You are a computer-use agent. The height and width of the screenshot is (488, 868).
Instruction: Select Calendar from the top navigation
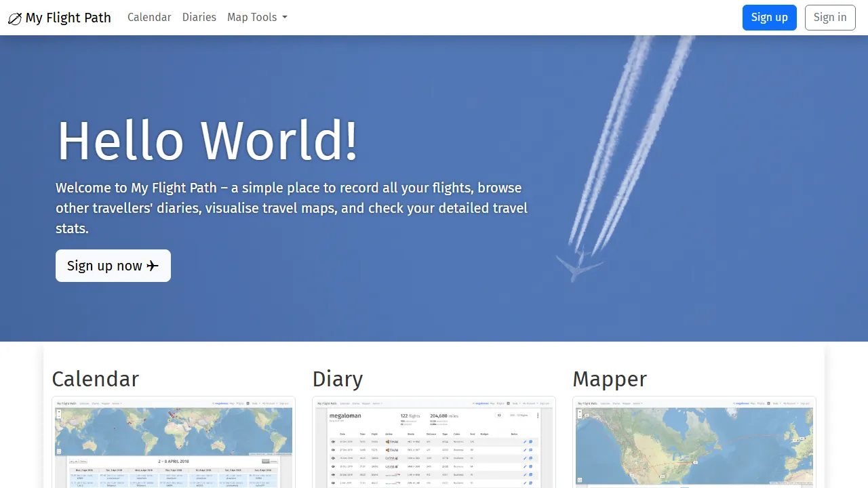(149, 17)
